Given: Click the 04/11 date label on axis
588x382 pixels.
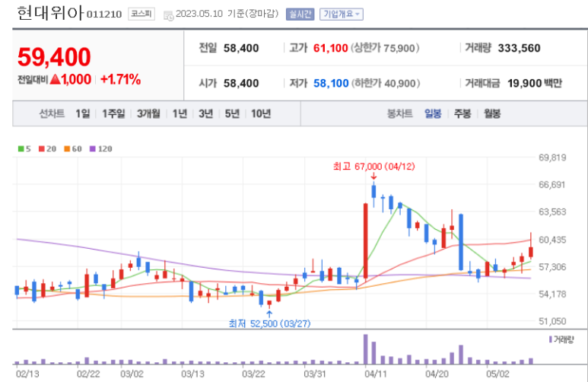Looking at the screenshot, I should tap(375, 374).
